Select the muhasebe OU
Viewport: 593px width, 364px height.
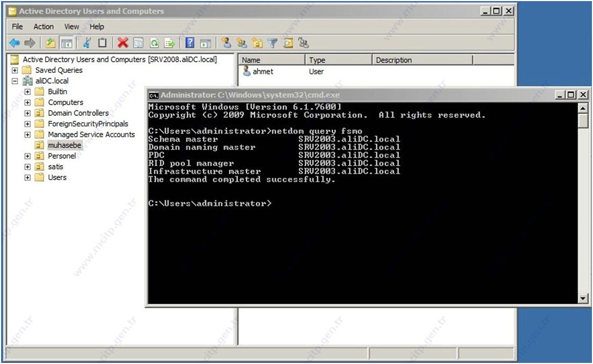(64, 145)
